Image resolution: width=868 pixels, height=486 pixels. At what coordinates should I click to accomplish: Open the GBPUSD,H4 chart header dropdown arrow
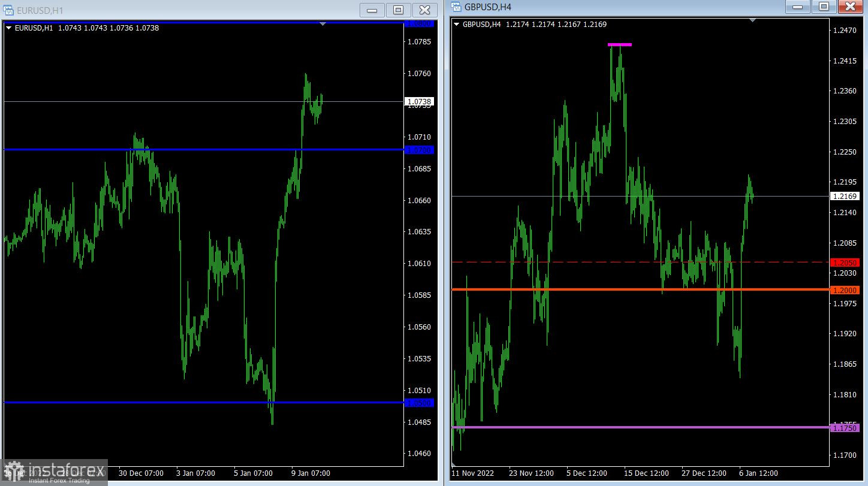457,25
